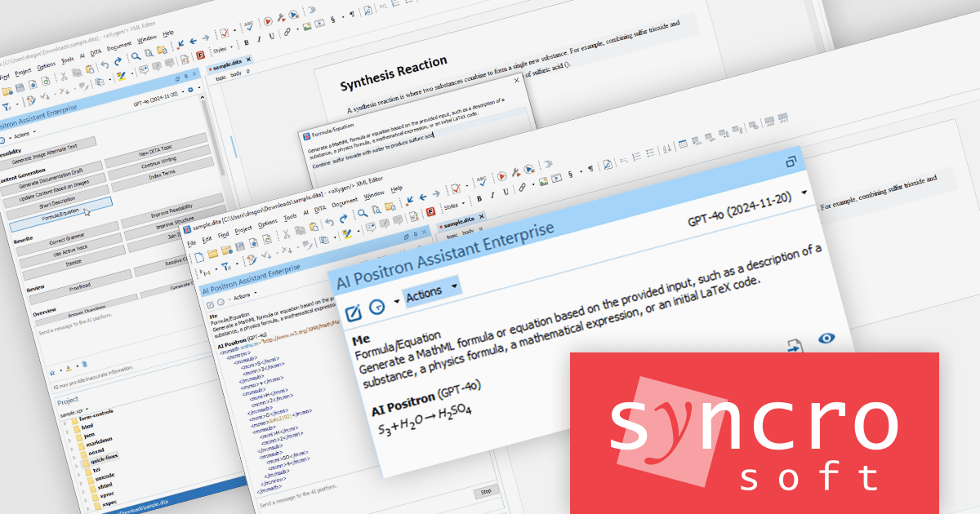Click search magnifier icon in middle window toolbar
This screenshot has width=980, height=514.
pos(363,215)
